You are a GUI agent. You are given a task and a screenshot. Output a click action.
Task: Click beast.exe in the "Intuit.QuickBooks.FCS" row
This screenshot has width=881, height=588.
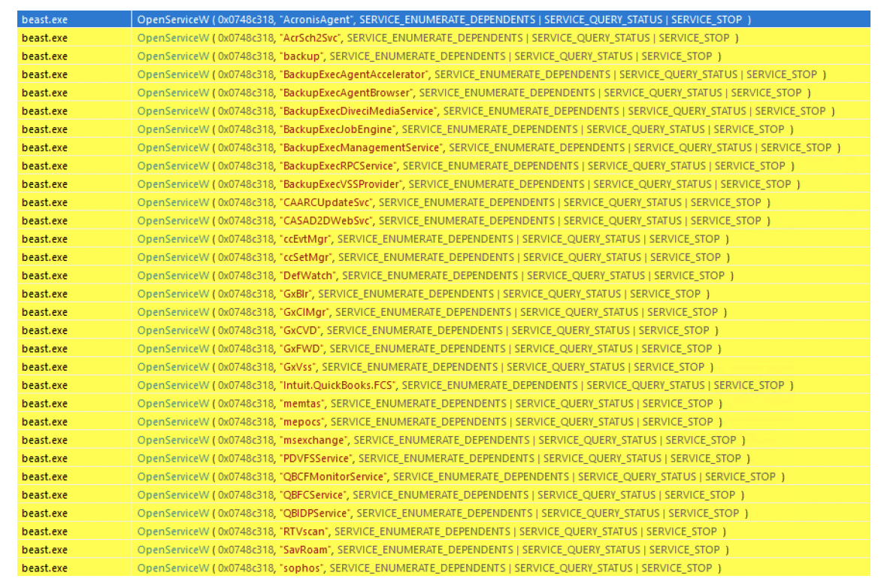tap(45, 385)
